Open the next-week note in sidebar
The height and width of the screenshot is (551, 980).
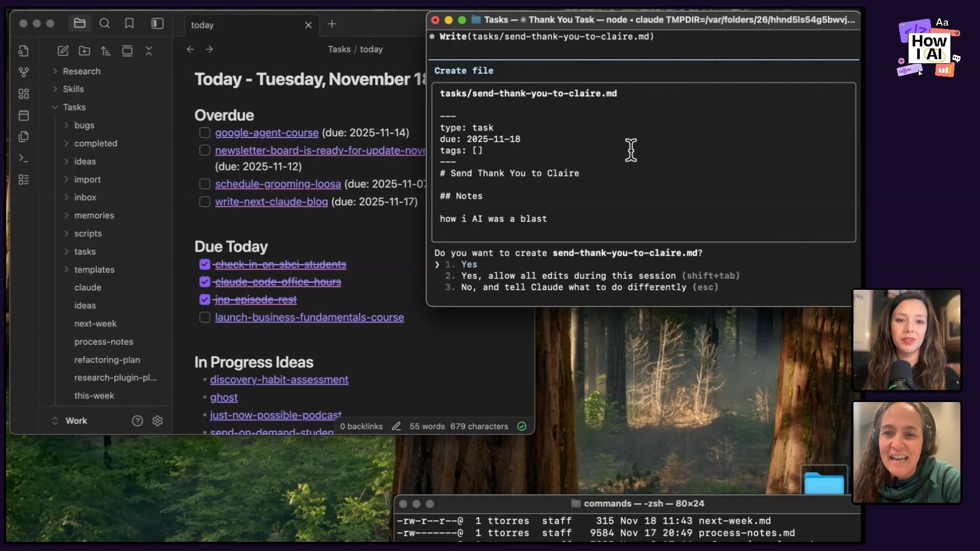[x=95, y=323]
